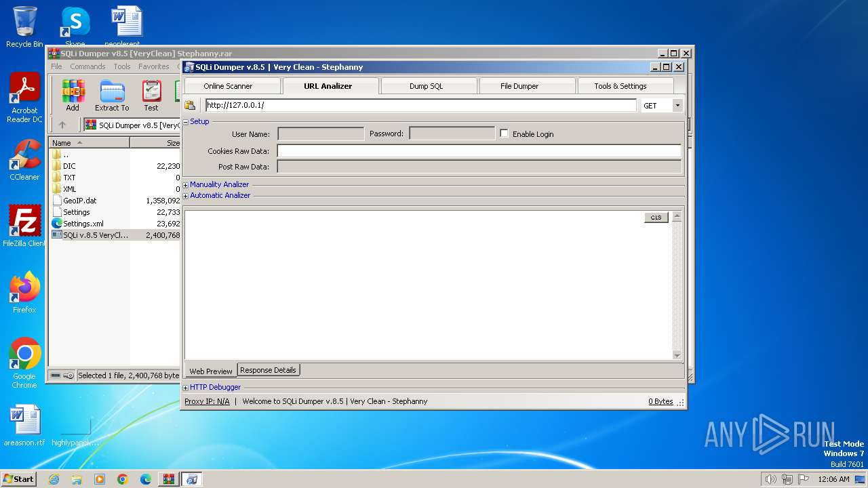Click Internet Explorer taskbar icon
The height and width of the screenshot is (488, 868).
click(54, 479)
